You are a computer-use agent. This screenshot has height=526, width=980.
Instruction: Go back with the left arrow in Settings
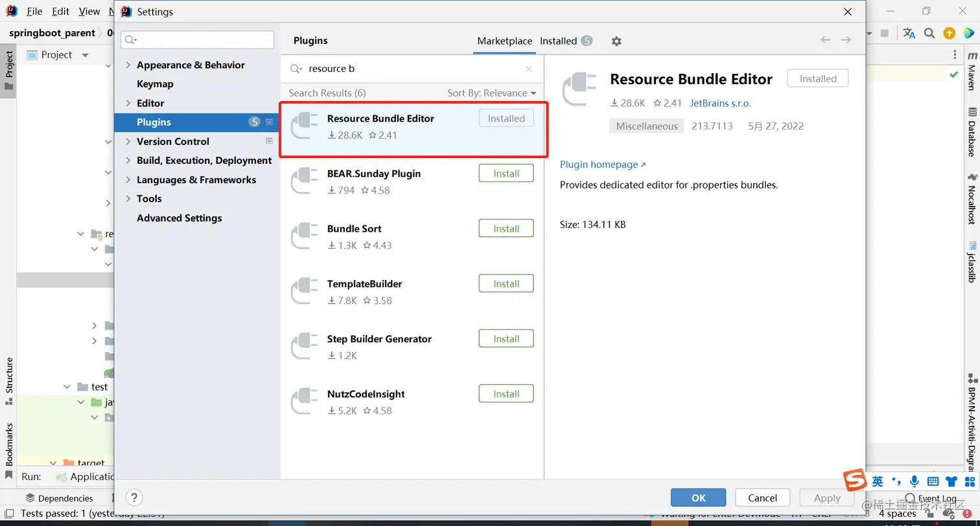[x=825, y=40]
